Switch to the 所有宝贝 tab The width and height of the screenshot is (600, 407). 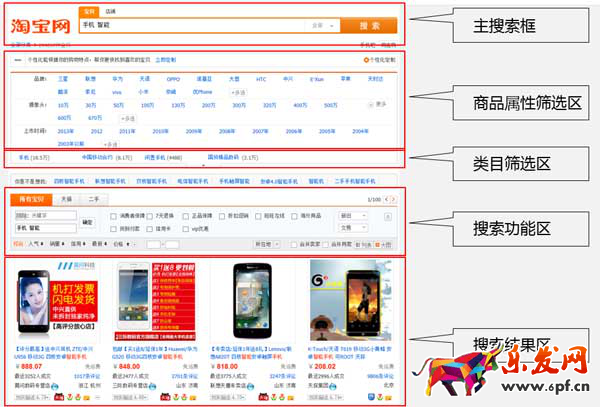pyautogui.click(x=32, y=199)
